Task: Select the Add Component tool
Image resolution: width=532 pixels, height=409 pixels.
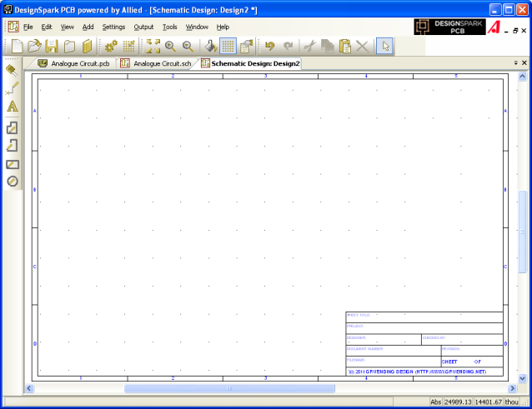Action: click(x=13, y=71)
